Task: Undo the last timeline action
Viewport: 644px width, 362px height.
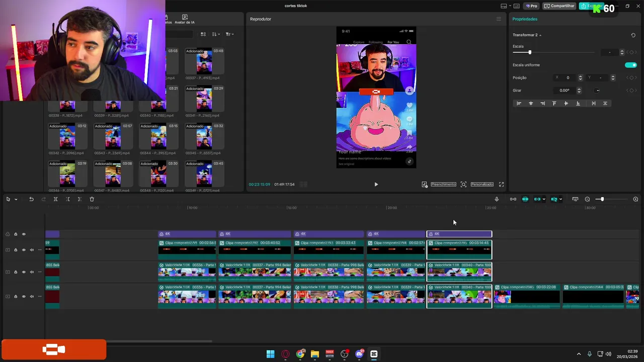Action: pyautogui.click(x=31, y=199)
